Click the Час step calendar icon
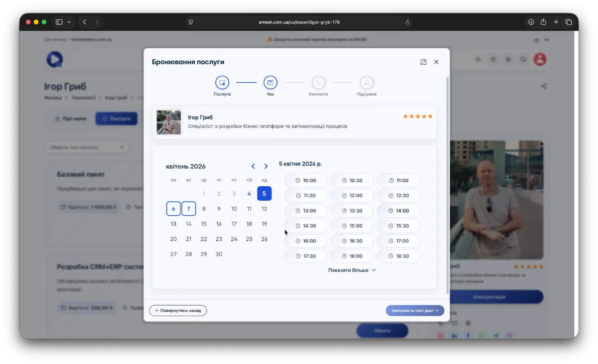This screenshot has width=598, height=364. [x=270, y=83]
